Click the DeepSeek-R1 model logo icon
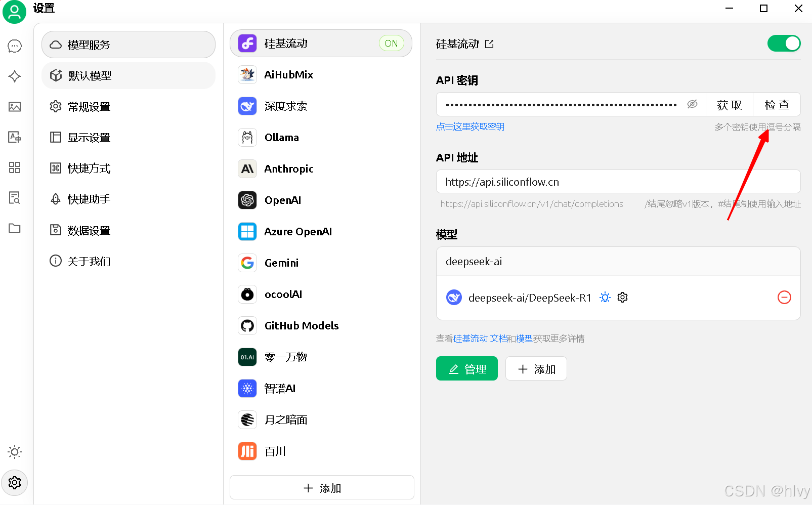The image size is (812, 505). pyautogui.click(x=454, y=298)
